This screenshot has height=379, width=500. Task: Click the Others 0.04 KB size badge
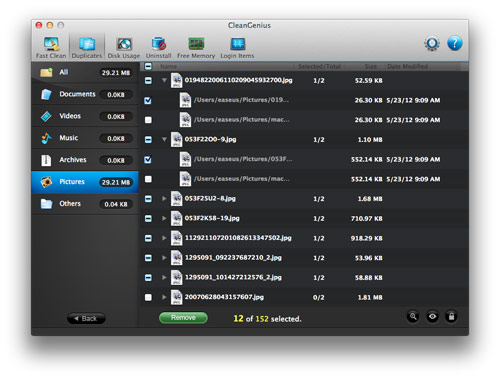116,204
